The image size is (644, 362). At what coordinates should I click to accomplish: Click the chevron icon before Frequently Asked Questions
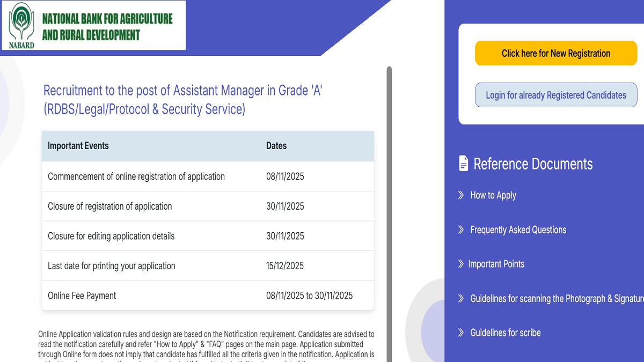pyautogui.click(x=460, y=230)
